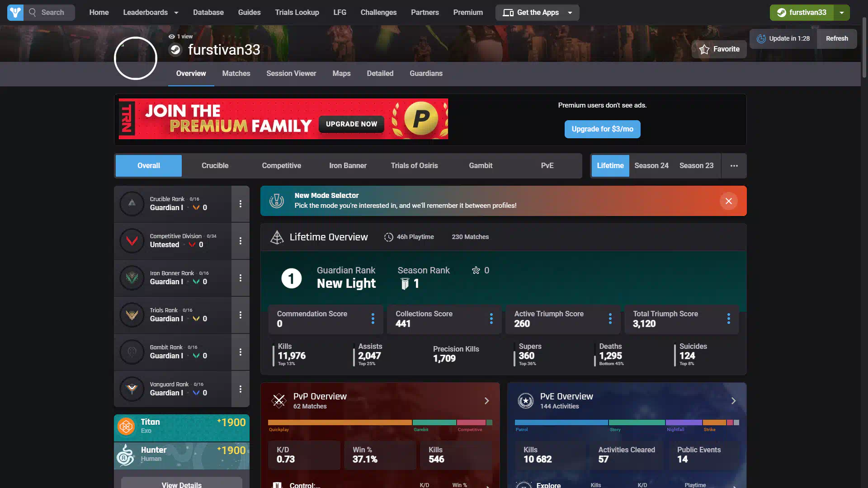Click UPGRADE NOW on premium banner
Viewport: 868px width, 488px height.
pos(351,124)
